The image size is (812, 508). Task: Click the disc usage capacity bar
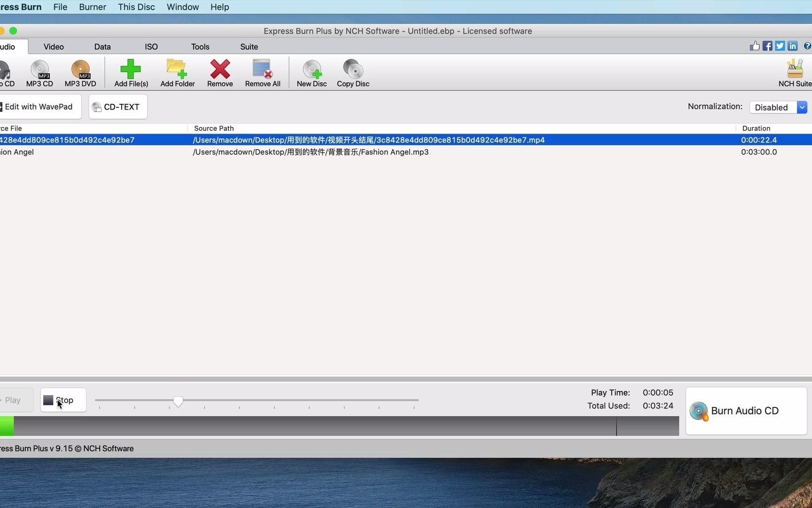pyautogui.click(x=339, y=426)
